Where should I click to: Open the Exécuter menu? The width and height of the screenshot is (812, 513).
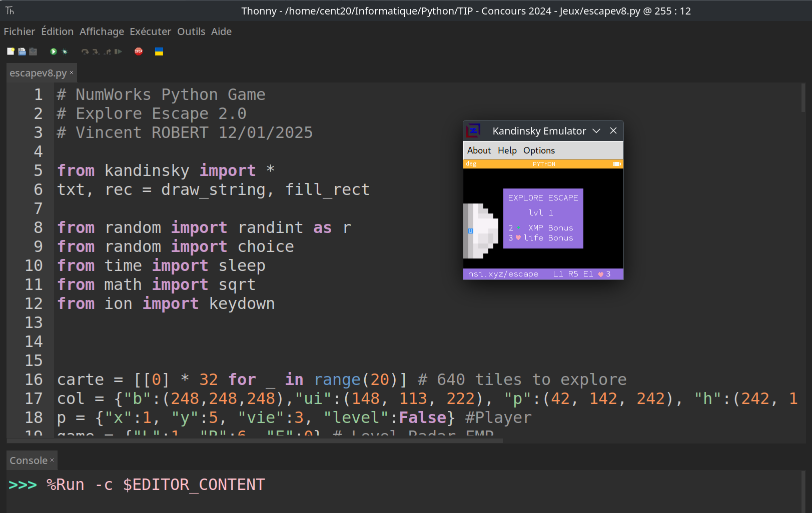[150, 31]
